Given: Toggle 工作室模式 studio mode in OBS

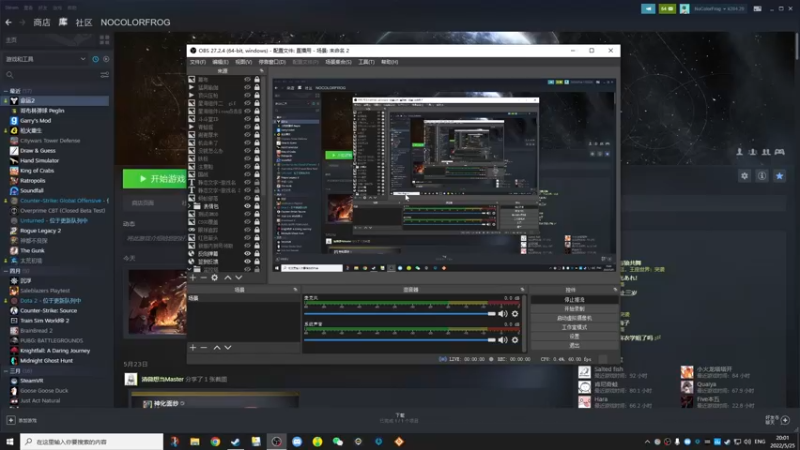Looking at the screenshot, I should pos(574,327).
